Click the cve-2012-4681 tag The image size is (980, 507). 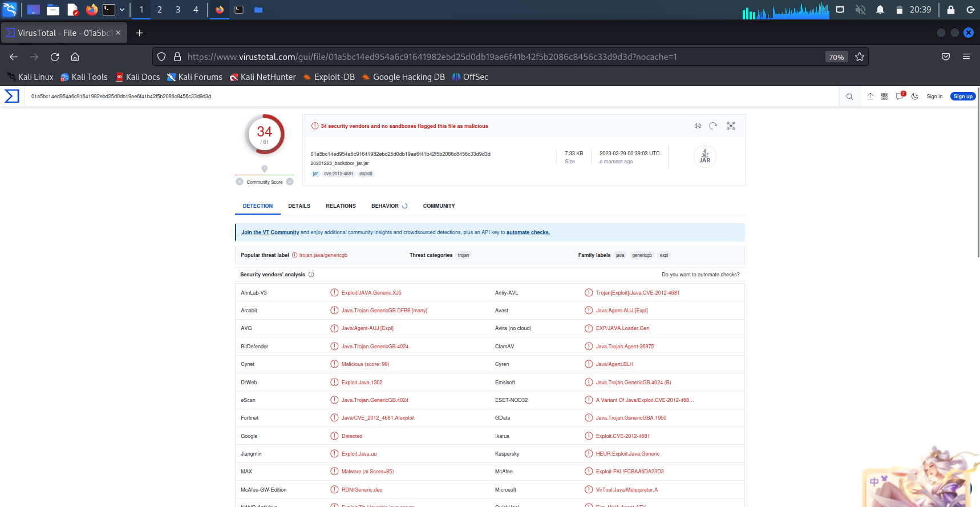pyautogui.click(x=339, y=174)
